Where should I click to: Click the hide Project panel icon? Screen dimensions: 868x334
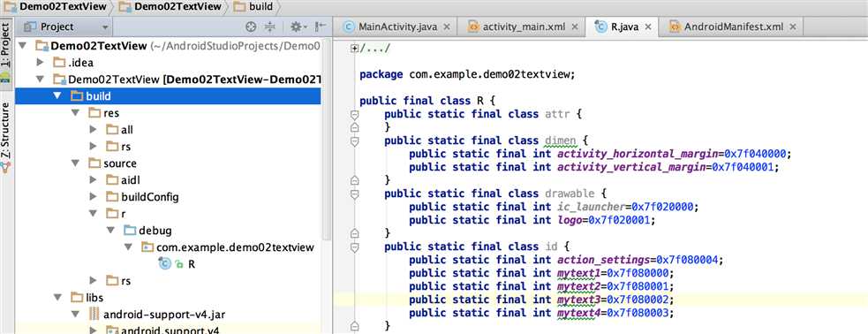[321, 27]
